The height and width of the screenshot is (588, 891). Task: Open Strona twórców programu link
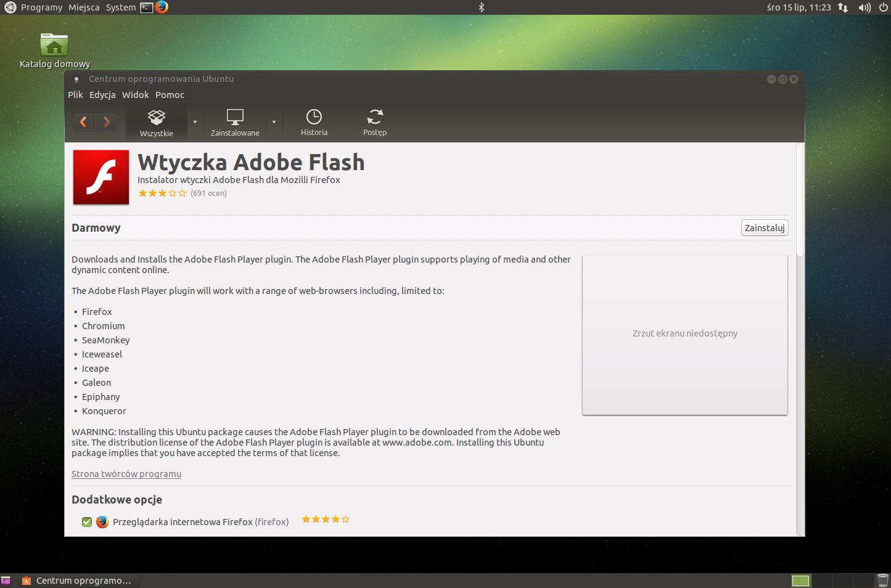point(126,474)
